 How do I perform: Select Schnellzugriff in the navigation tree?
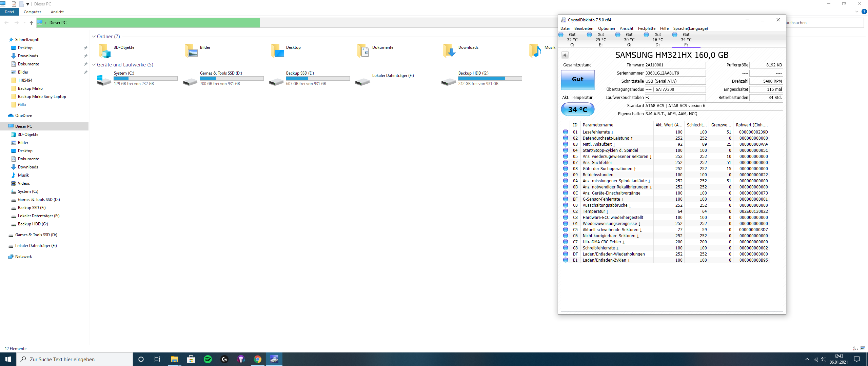click(27, 40)
